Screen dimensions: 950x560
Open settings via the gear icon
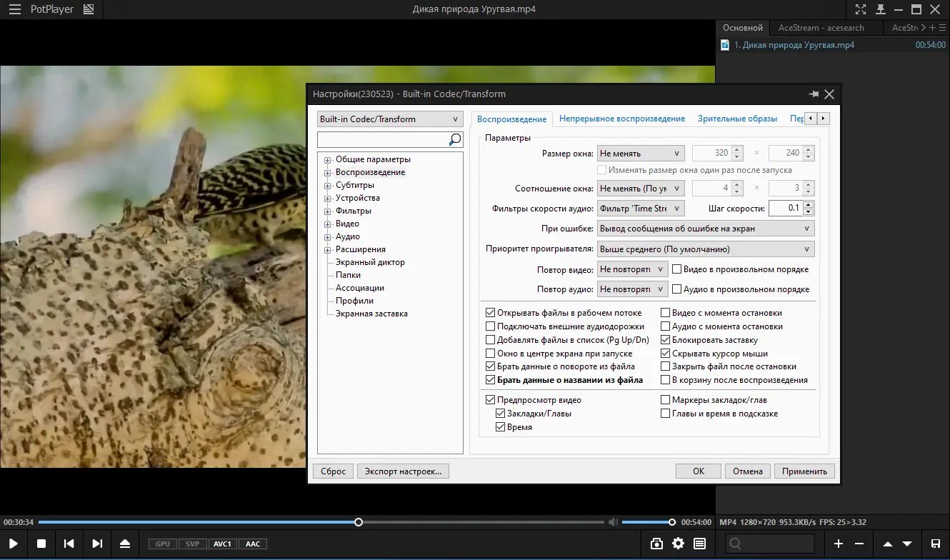click(x=678, y=544)
